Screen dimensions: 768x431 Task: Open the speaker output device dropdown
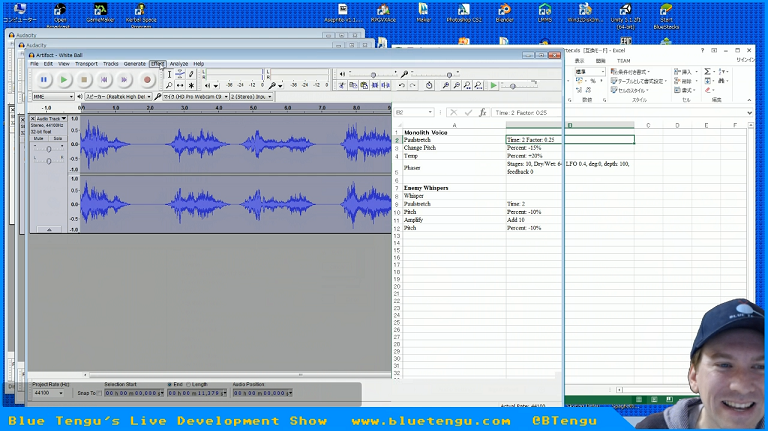(x=118, y=96)
